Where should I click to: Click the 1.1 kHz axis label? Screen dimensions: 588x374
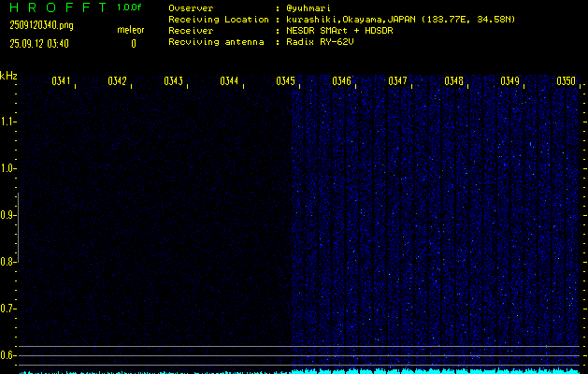(7, 122)
